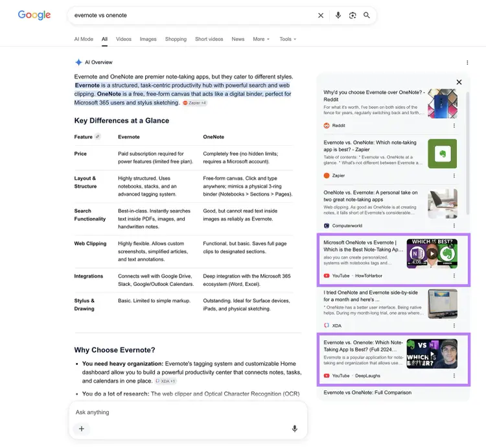Click the YouTube icon beside HowToHarbor

[327, 276]
